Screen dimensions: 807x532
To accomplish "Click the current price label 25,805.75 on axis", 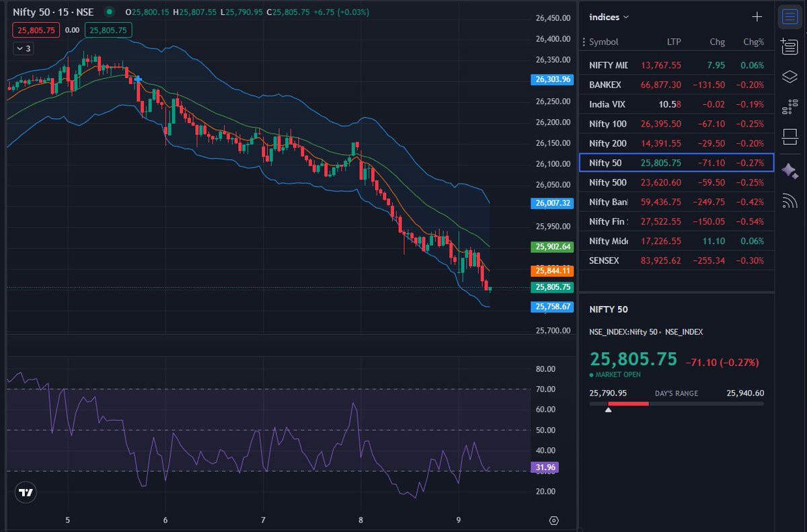I will click(x=553, y=287).
